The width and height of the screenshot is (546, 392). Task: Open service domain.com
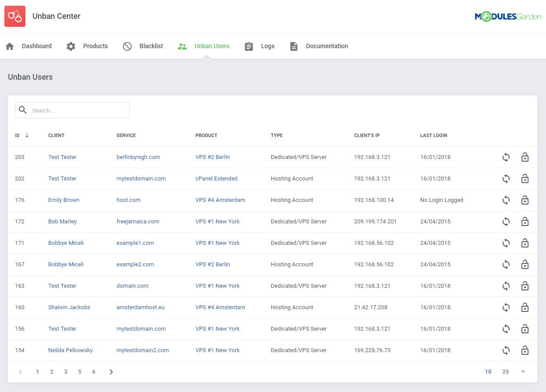point(132,286)
